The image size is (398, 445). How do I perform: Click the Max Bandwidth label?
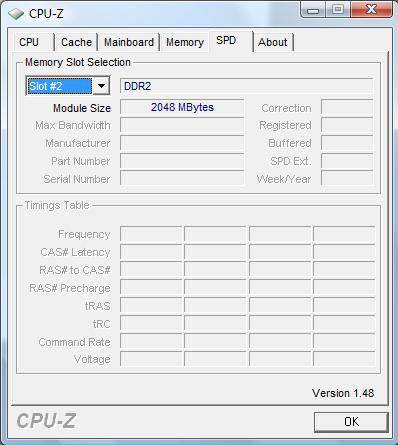coord(73,126)
